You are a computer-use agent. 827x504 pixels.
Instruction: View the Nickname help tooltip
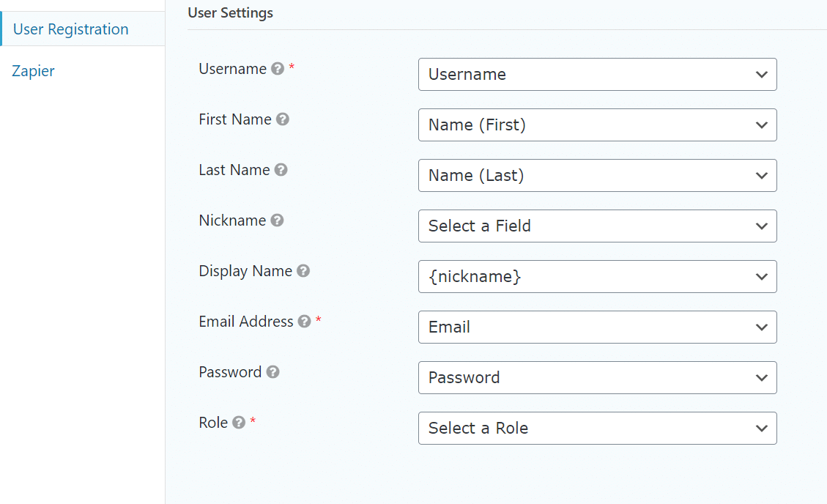pos(276,220)
